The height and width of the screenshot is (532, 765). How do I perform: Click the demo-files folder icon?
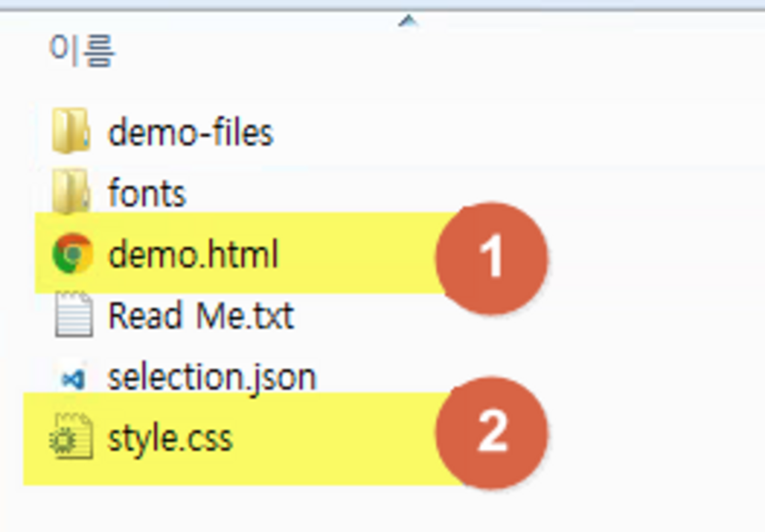click(x=71, y=132)
